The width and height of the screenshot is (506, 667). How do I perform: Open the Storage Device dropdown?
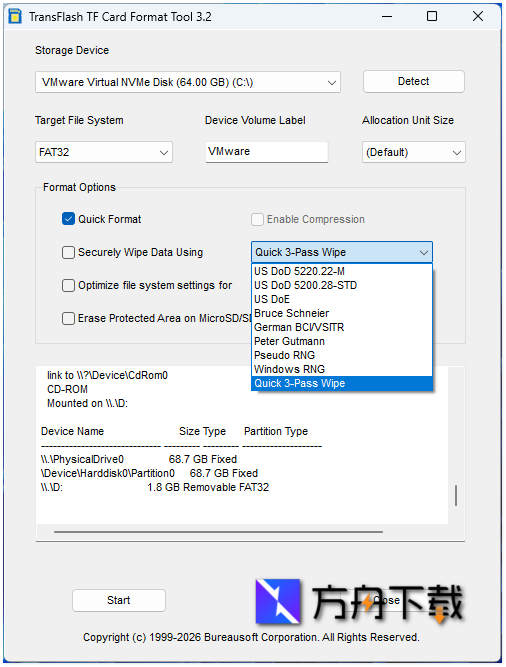point(188,82)
